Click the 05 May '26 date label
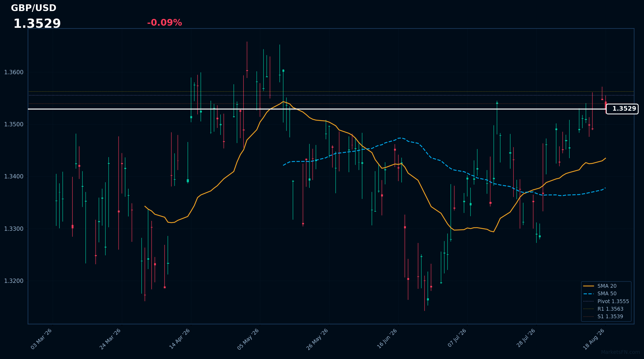 (x=248, y=339)
